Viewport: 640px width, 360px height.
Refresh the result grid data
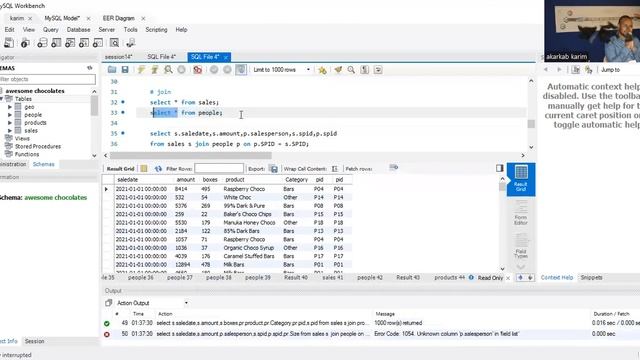point(158,169)
